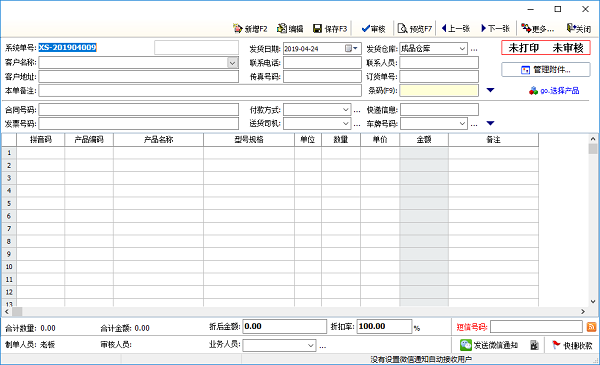Click the 快捷收款 flag button

(x=572, y=345)
